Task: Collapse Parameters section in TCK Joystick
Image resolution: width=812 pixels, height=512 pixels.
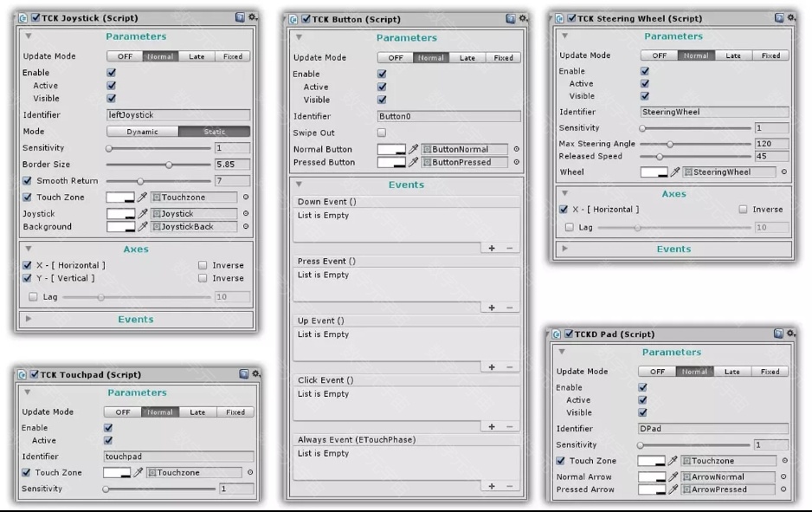Action: tap(29, 36)
